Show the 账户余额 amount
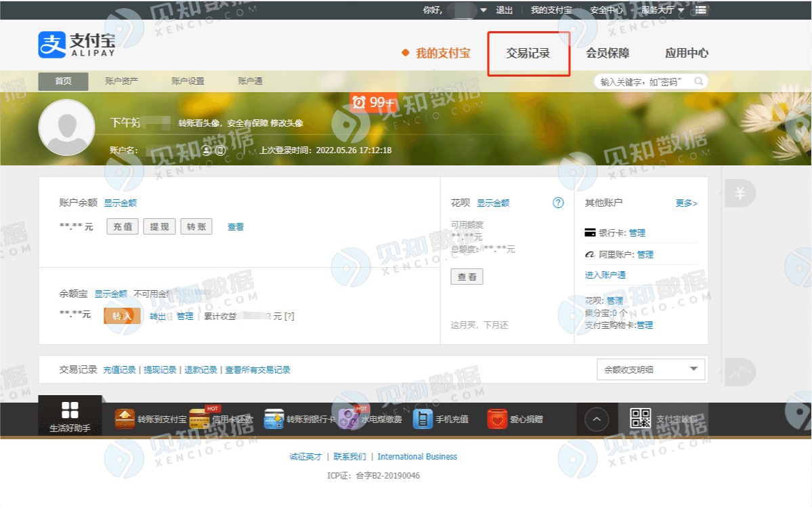 click(x=121, y=203)
